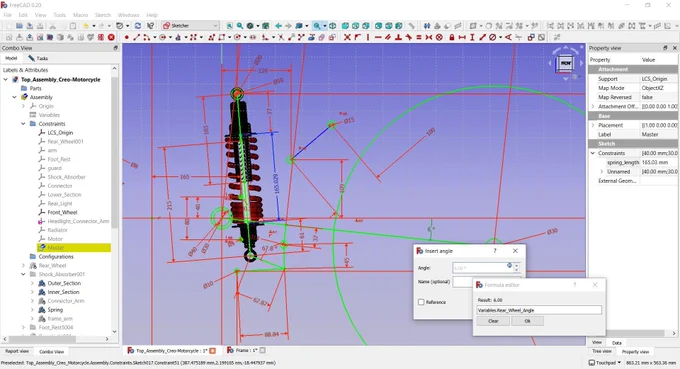Open the File menu
The image size is (680, 369).
click(x=7, y=15)
